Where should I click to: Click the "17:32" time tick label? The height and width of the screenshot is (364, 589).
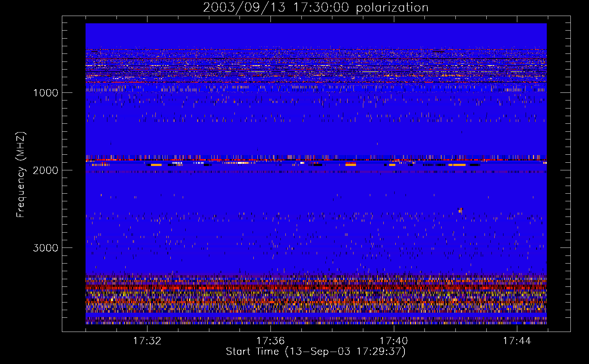coord(147,341)
